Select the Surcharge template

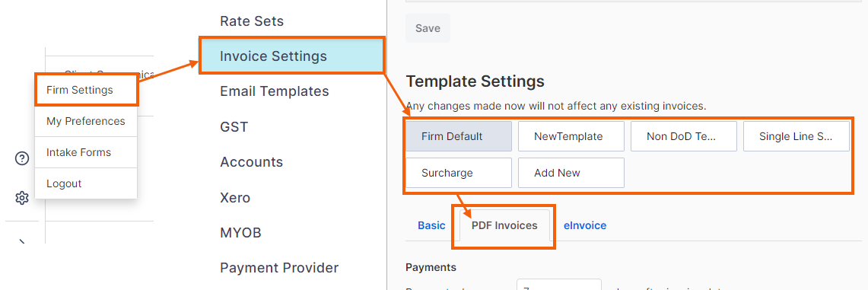[459, 173]
